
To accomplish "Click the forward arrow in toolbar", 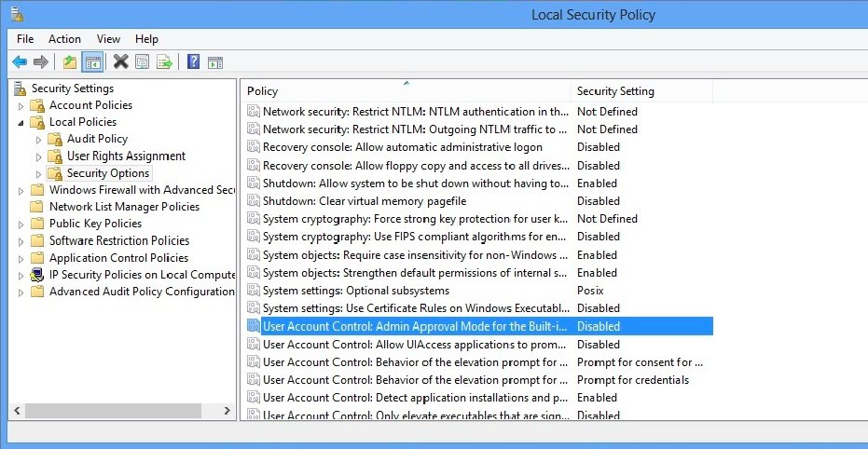I will [x=41, y=61].
